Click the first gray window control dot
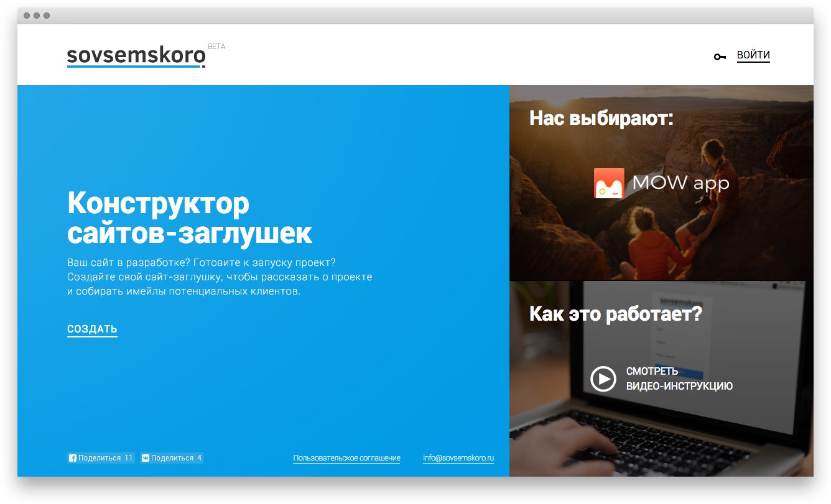 click(x=27, y=16)
